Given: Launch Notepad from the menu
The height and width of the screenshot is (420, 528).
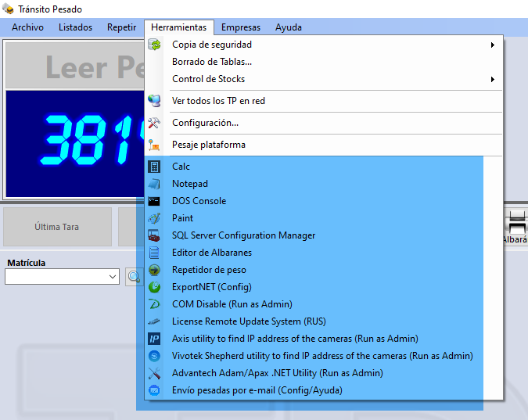Looking at the screenshot, I should pyautogui.click(x=324, y=184).
